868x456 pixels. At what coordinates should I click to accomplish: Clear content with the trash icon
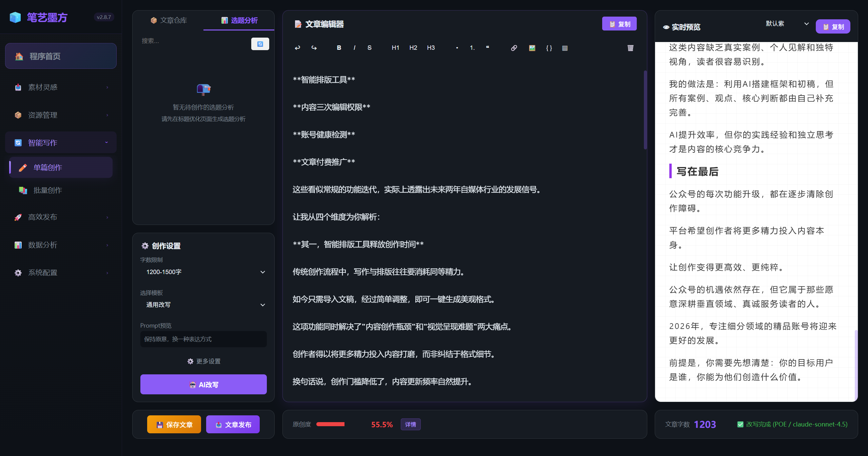coord(630,48)
